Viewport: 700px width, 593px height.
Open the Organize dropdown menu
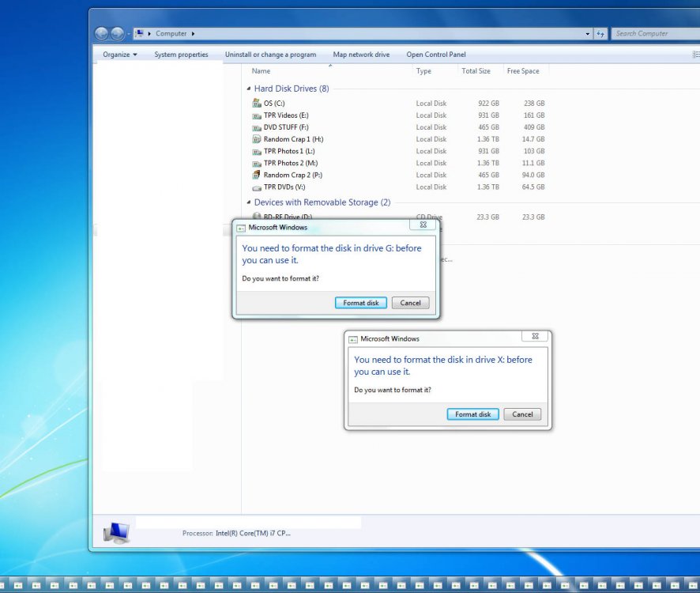tap(119, 55)
